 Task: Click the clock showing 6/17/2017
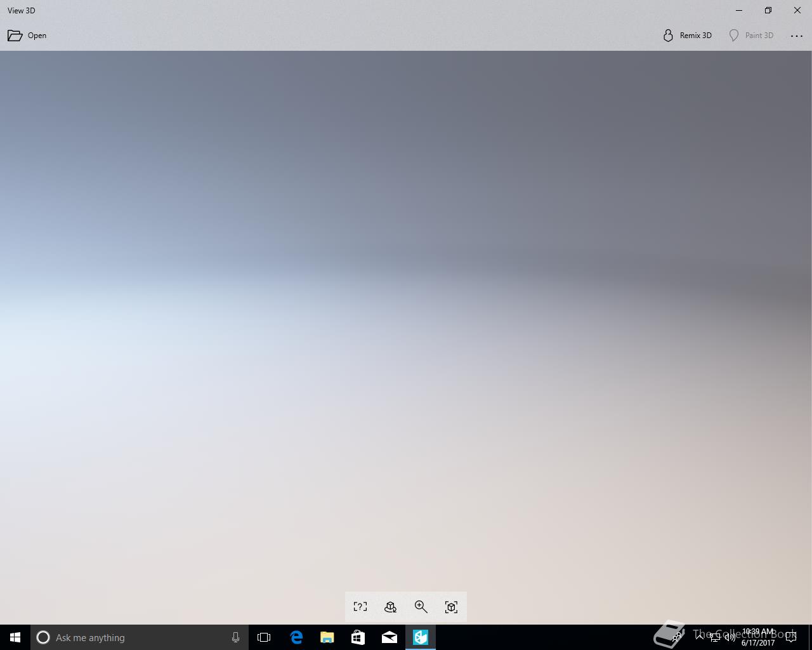[x=758, y=637]
